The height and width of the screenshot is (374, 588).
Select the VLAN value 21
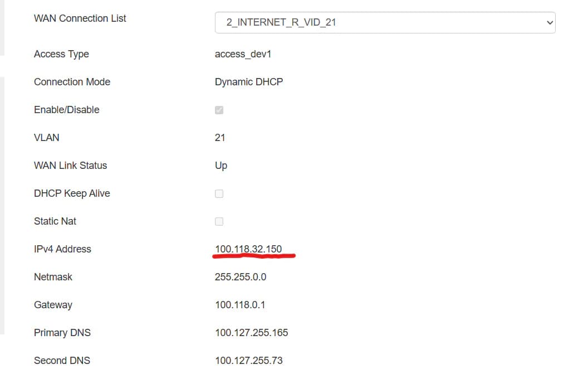coord(220,138)
